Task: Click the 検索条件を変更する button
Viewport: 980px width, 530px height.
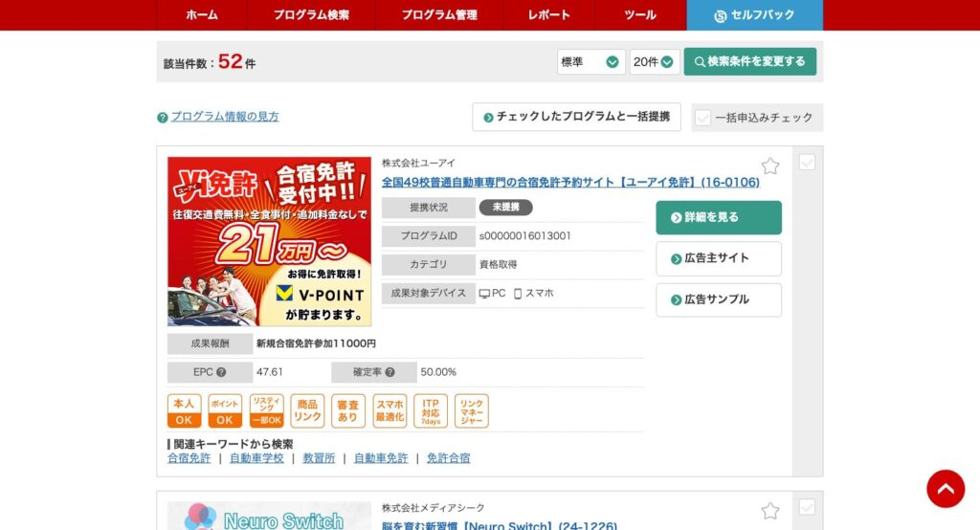Action: [x=750, y=62]
